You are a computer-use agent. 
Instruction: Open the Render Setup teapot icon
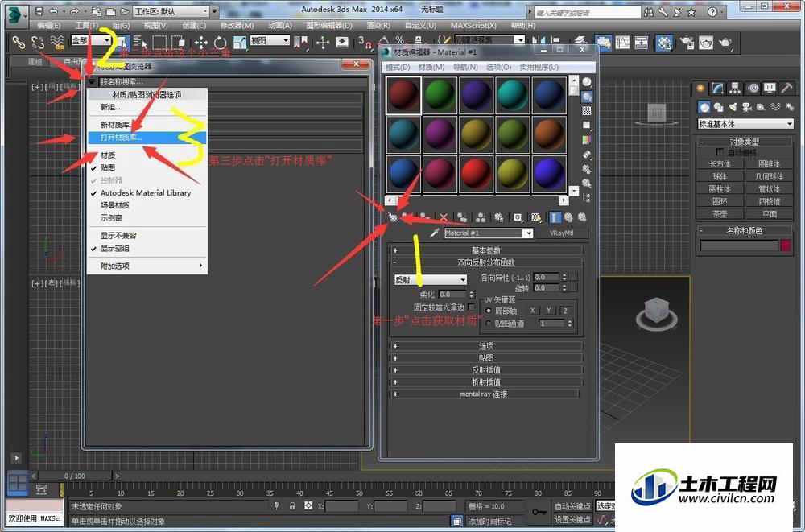[687, 43]
